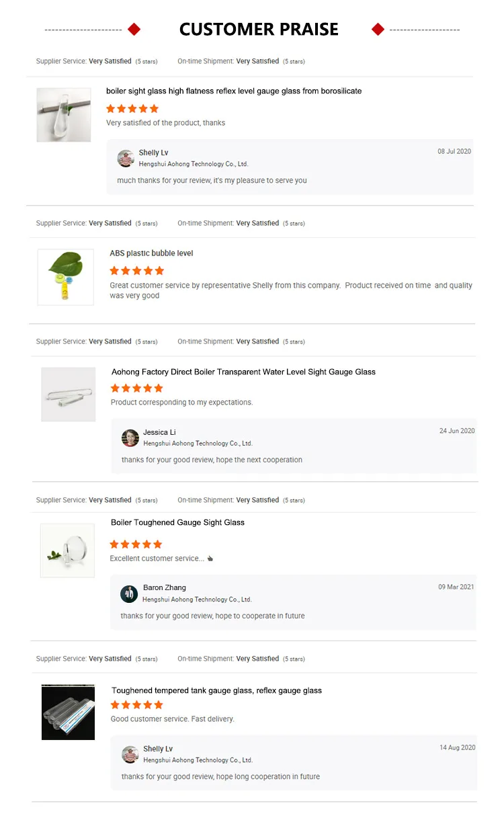Click Shelly Lv's avatar in the first reply
Viewport: 504px width, 824px height.
tap(126, 159)
